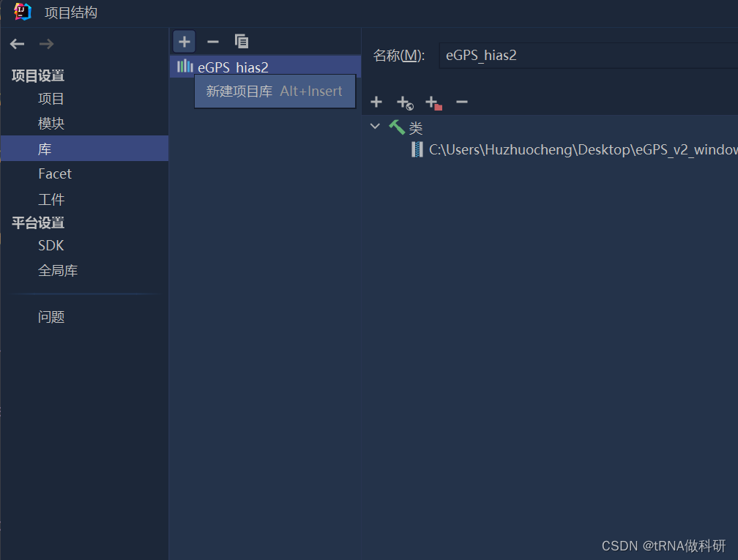This screenshot has width=738, height=560.
Task: Click 问题 in the left sidebar
Action: tap(51, 316)
